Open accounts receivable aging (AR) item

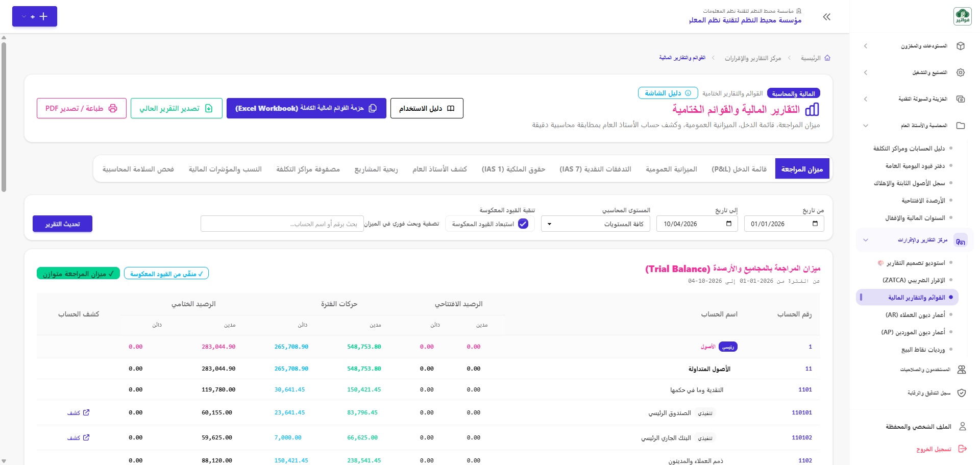[x=915, y=315]
